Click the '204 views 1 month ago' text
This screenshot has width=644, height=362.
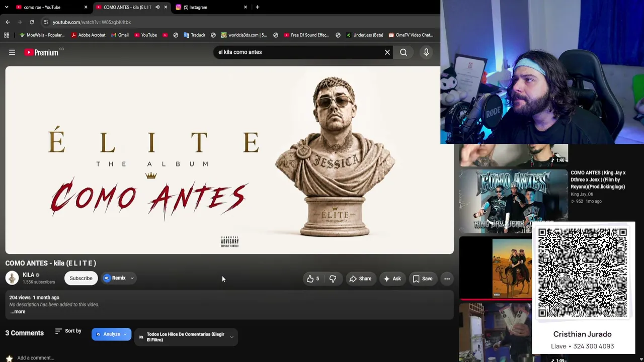(34, 298)
